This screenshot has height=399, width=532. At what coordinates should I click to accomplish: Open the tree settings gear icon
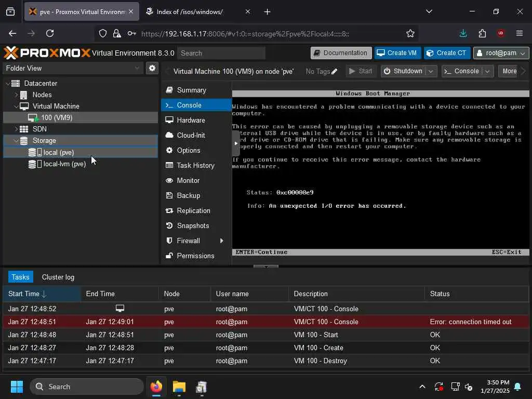tap(152, 68)
